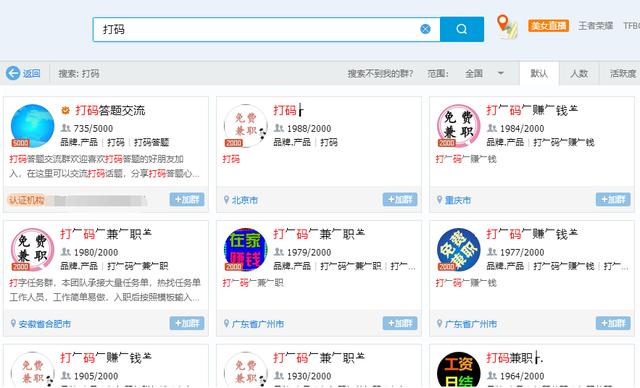Open the 在家赚钱 group avatar

click(245, 249)
